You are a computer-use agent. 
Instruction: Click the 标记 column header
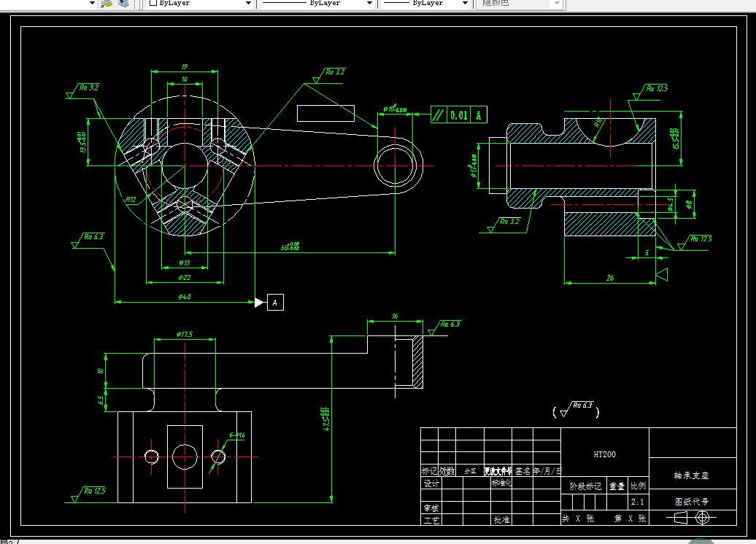click(x=429, y=471)
